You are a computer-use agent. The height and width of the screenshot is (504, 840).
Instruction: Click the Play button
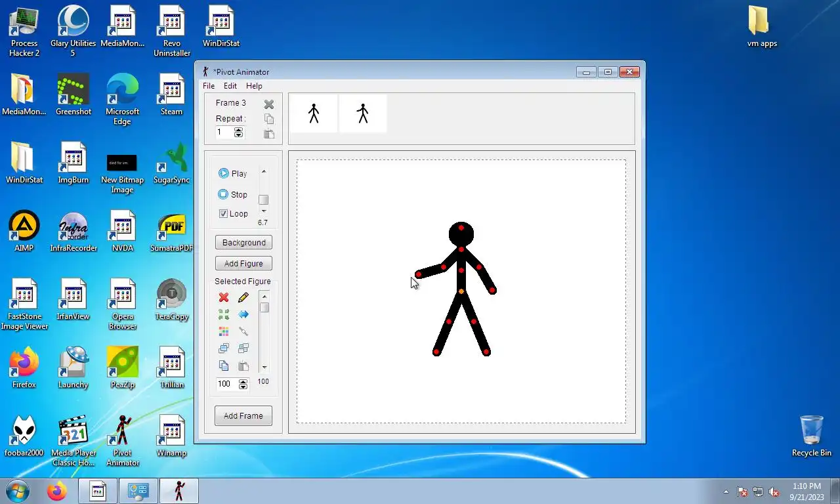[x=233, y=173]
